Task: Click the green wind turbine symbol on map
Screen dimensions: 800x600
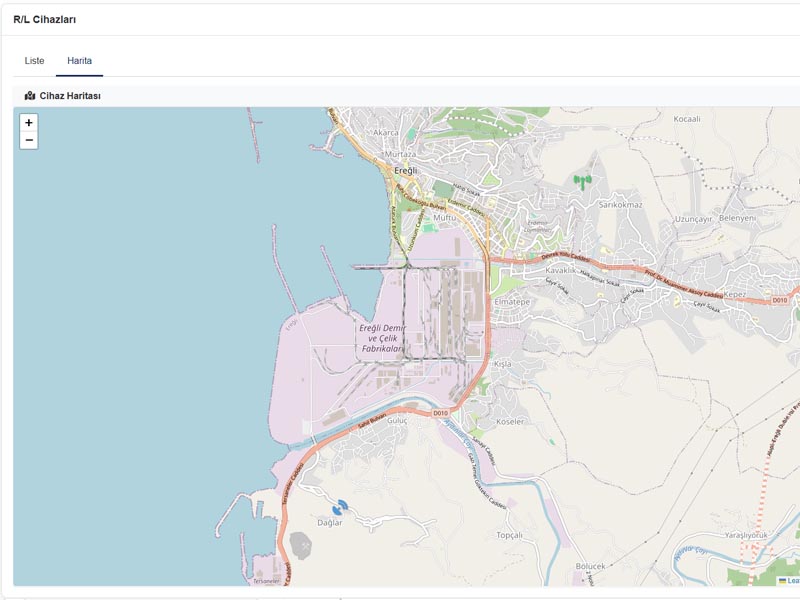Action: [582, 182]
